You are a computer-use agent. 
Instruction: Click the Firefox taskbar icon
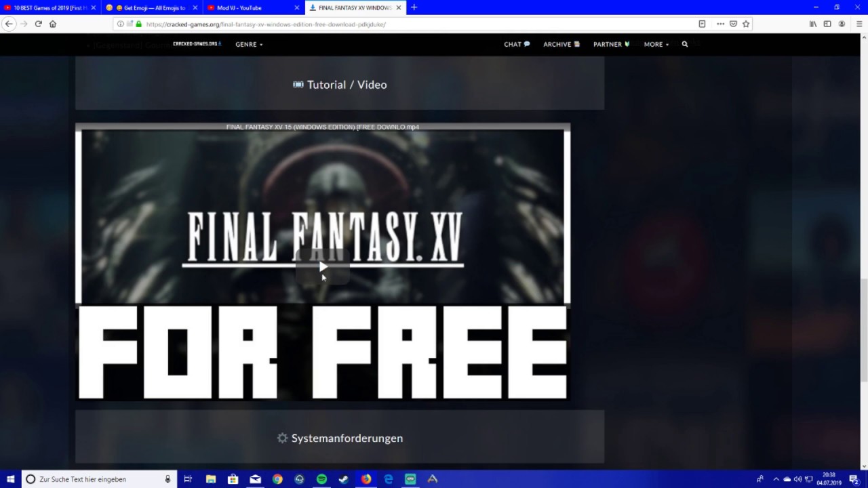coord(366,479)
